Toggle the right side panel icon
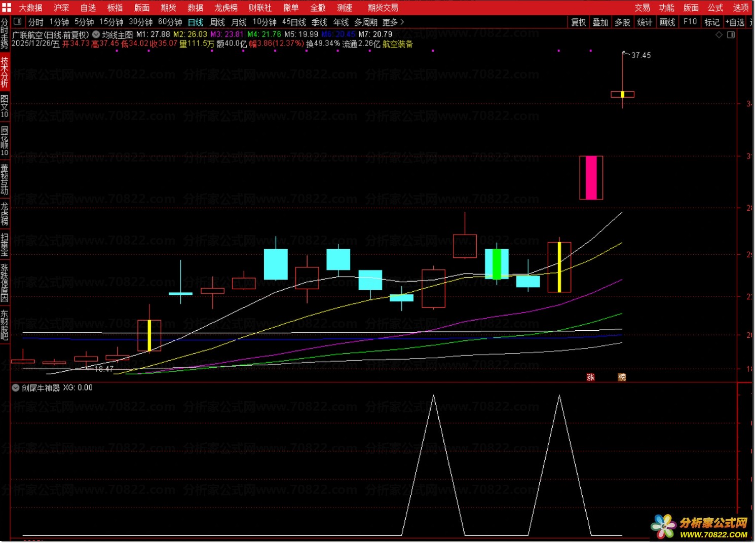Screen dimensions: 756x543 [x=731, y=34]
